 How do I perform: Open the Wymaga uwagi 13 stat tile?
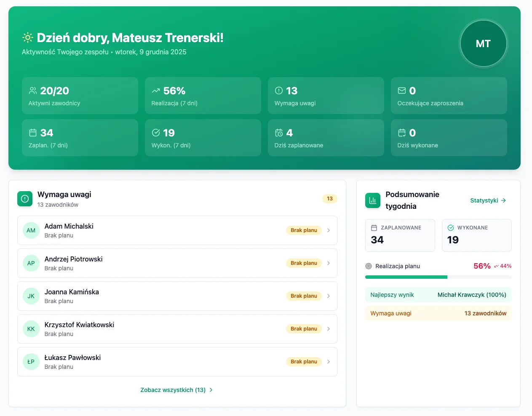point(326,96)
